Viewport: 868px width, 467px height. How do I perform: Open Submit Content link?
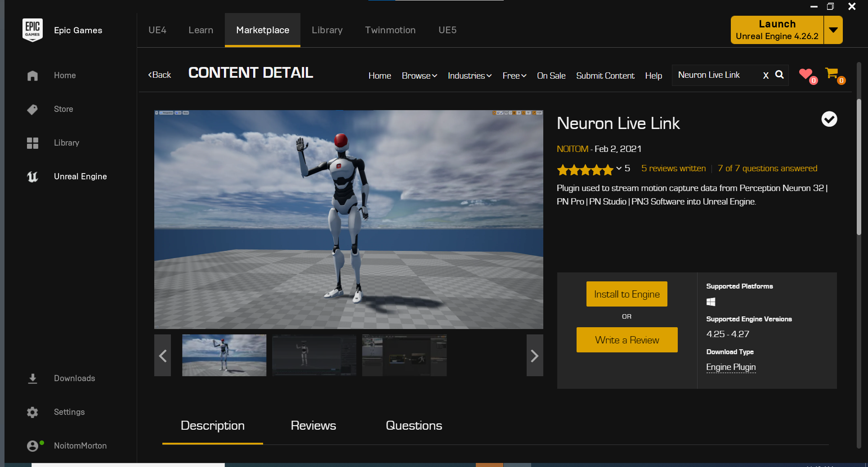[x=605, y=76]
